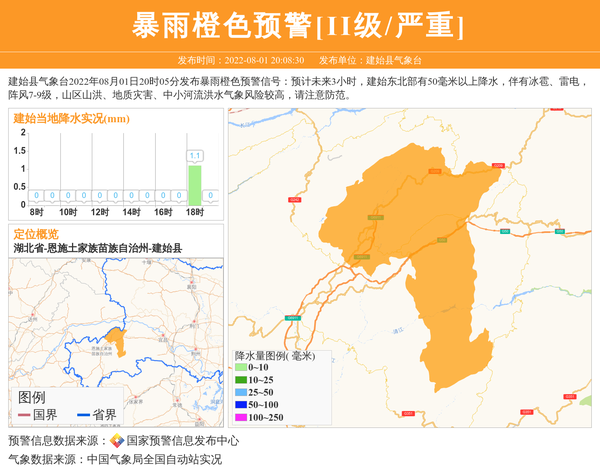This screenshot has height=471, width=600.
Task: Click the 定位概览 section heading
Action: click(36, 234)
